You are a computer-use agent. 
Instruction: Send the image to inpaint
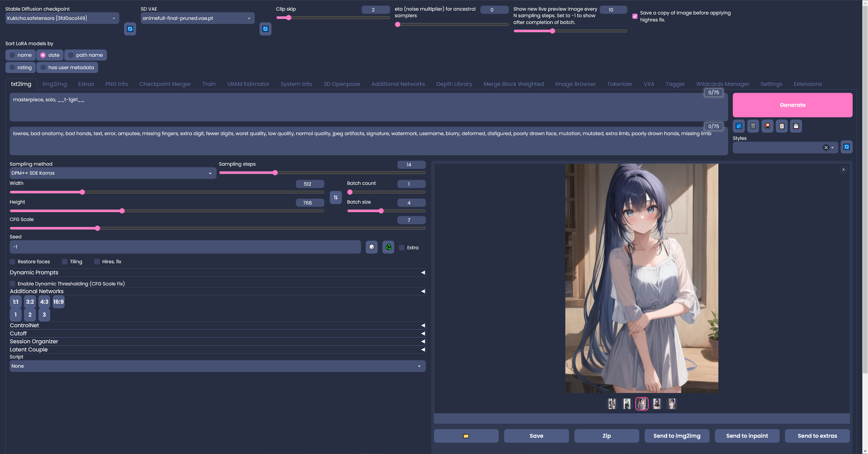click(x=747, y=435)
